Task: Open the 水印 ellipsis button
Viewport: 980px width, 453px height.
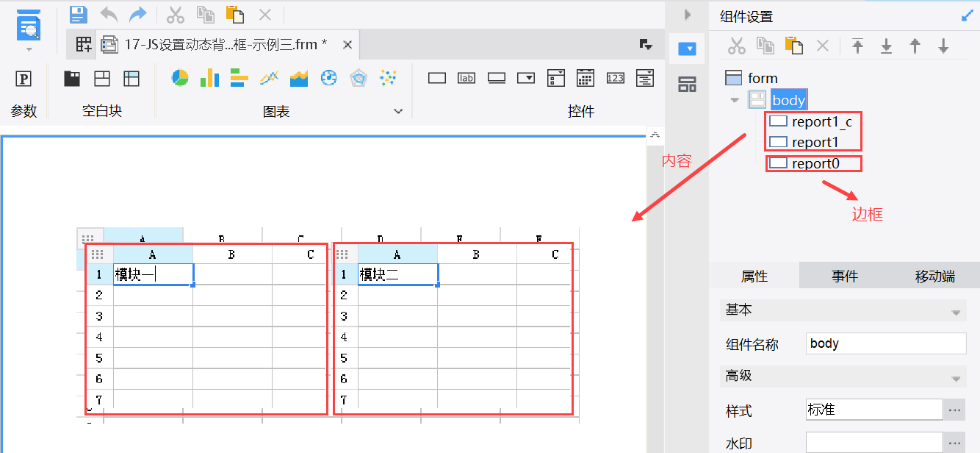Action: (x=954, y=443)
